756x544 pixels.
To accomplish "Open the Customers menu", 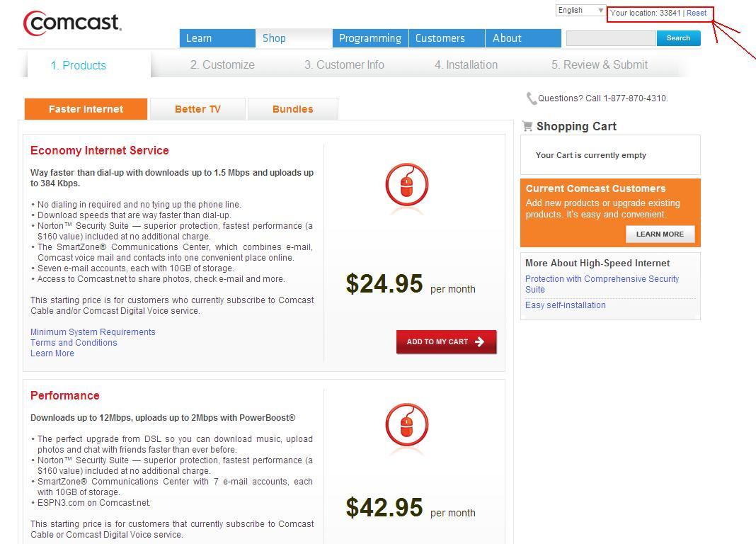I will pyautogui.click(x=447, y=38).
